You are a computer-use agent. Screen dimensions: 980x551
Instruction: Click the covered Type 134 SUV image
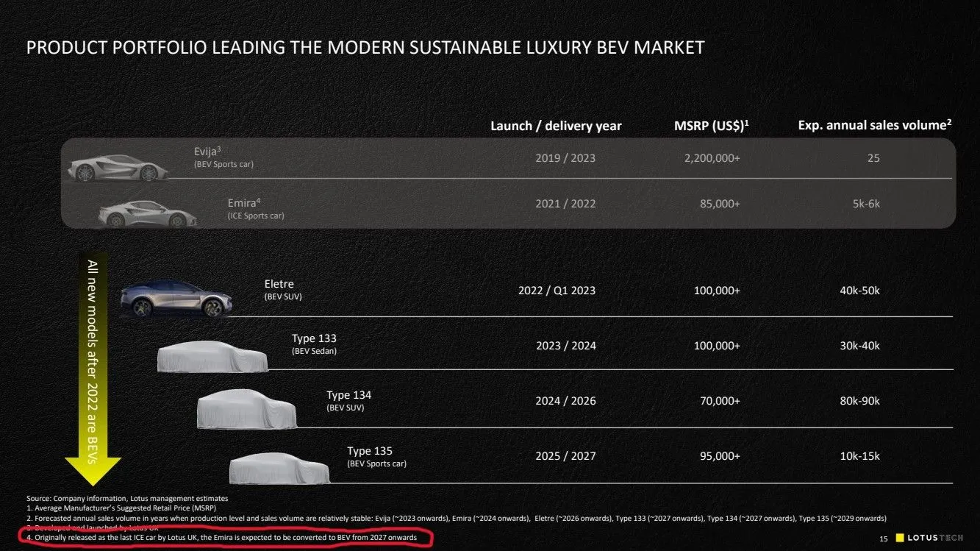click(247, 409)
